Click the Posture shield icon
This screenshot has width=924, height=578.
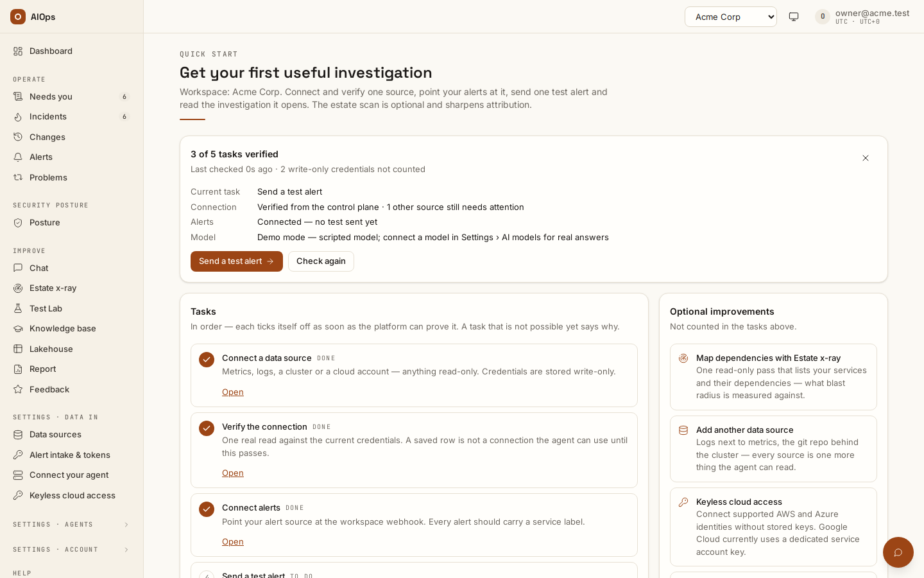click(x=18, y=222)
